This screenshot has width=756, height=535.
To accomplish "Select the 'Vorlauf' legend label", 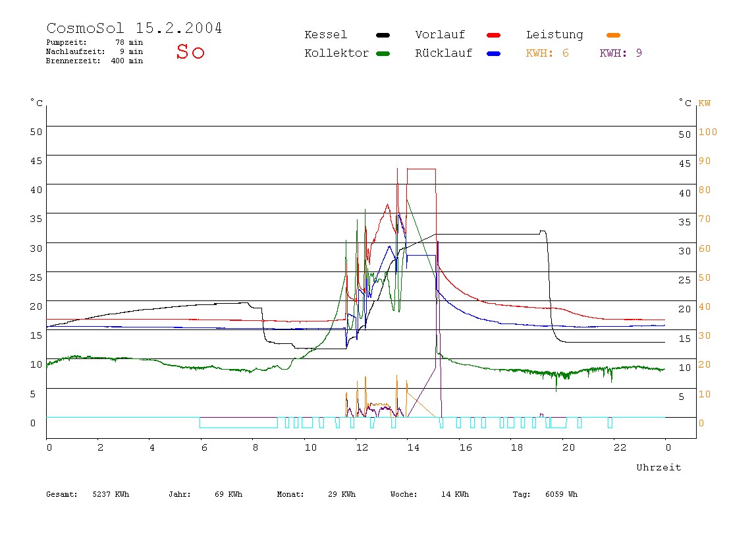I will tap(440, 35).
